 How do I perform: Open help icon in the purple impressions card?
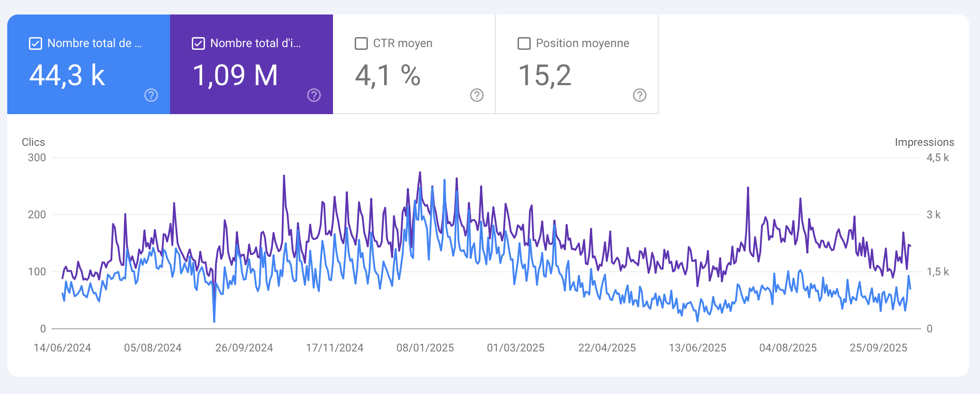(314, 95)
